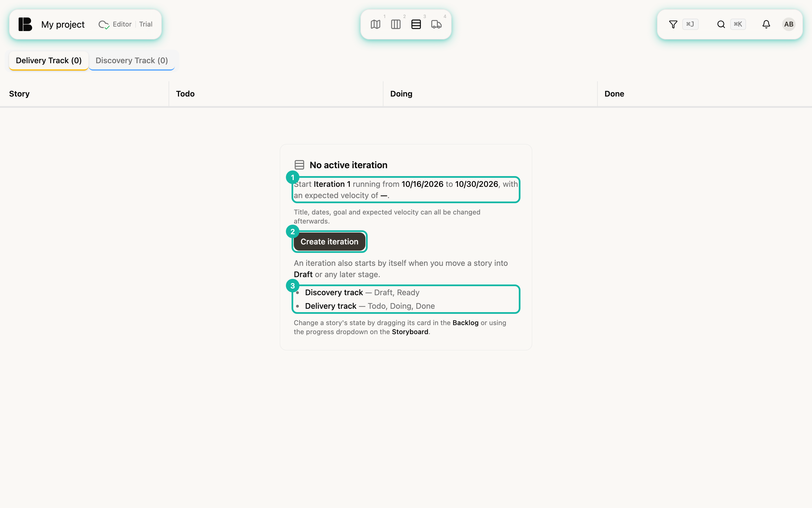Click the Done column header
The width and height of the screenshot is (812, 508).
[x=614, y=94]
